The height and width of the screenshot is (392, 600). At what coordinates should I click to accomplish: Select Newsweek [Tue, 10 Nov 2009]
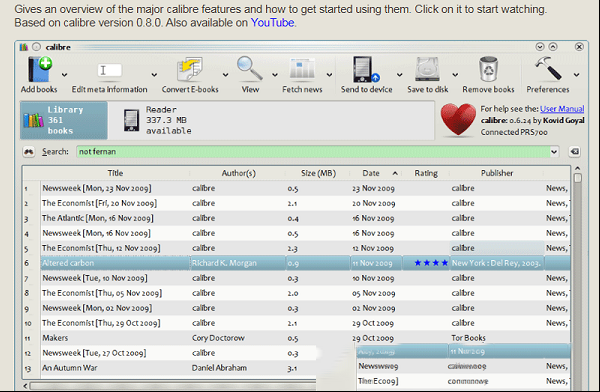point(95,278)
